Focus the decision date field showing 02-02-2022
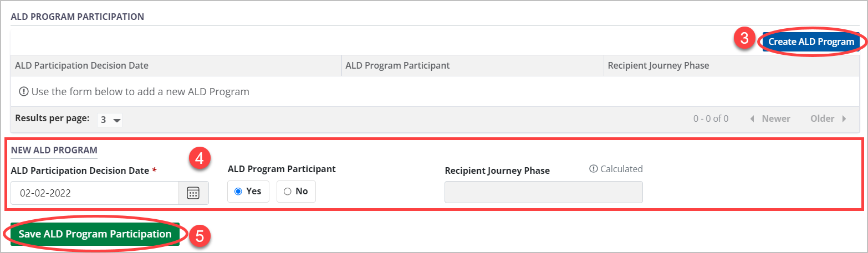 tap(94, 193)
